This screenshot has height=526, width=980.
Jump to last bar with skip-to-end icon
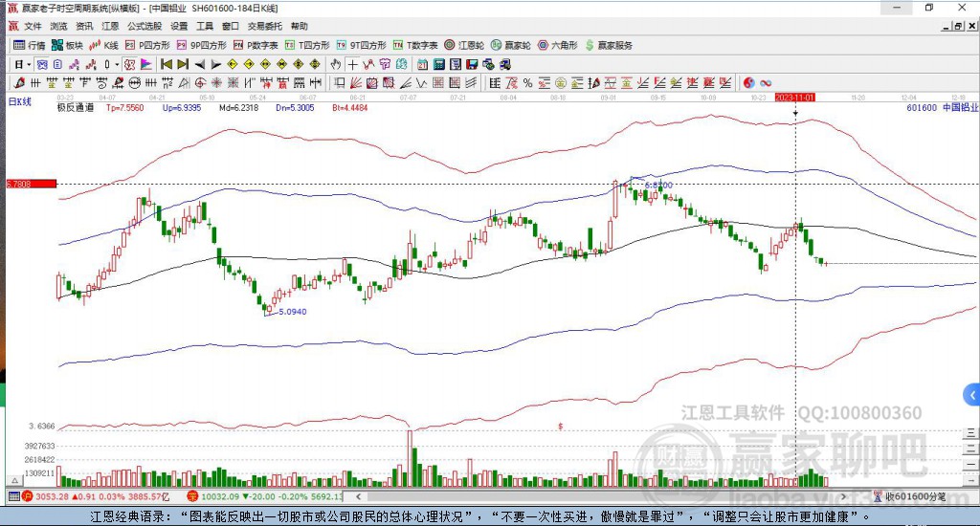183,64
